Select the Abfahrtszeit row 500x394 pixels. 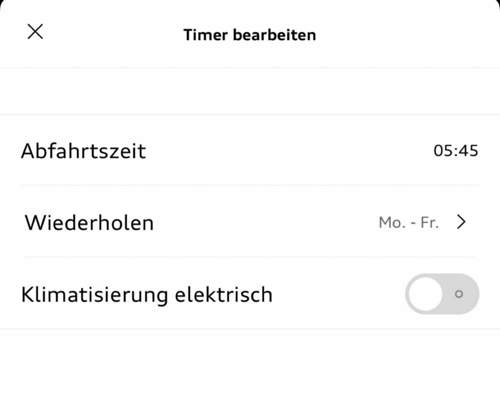(x=250, y=150)
